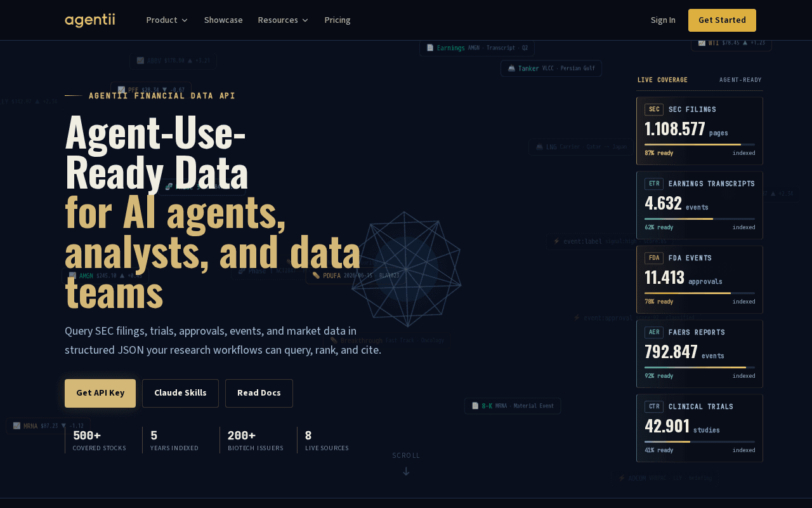Click the "500+" covered stocks stat
The height and width of the screenshot is (508, 812).
coord(87,436)
